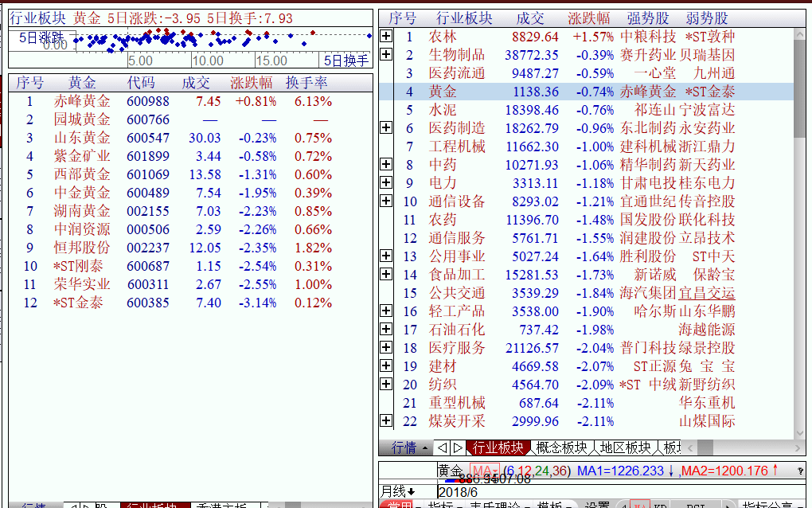Viewport: 812px width, 508px height.
Task: Switch to the 概念板块 tab
Action: tap(562, 447)
